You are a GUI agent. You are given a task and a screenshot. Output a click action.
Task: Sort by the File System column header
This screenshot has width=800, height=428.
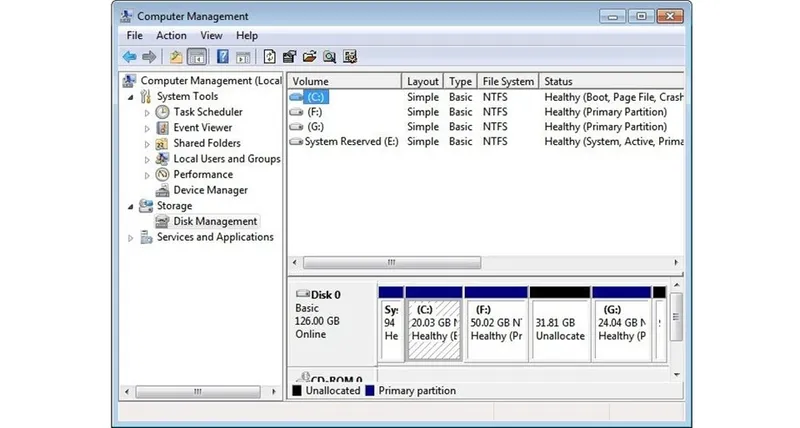click(508, 81)
